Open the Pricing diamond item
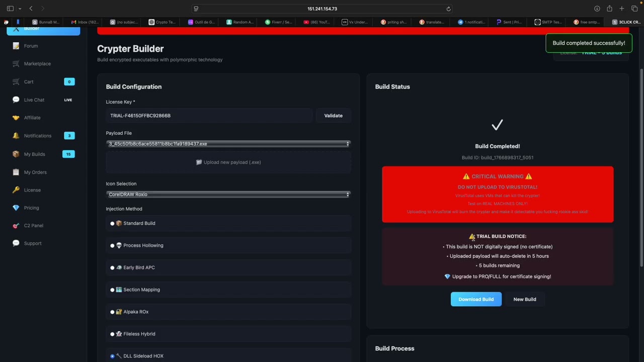This screenshot has height=362, width=644. (43, 208)
